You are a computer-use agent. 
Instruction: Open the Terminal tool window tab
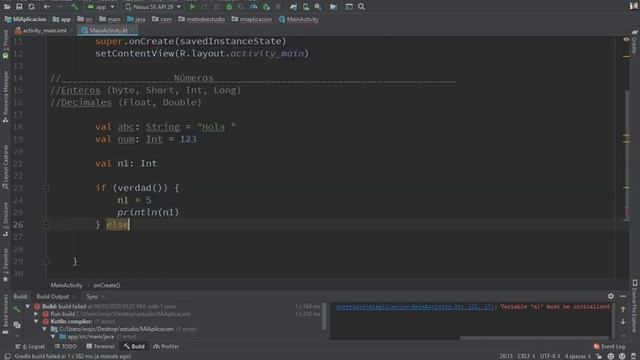100,346
